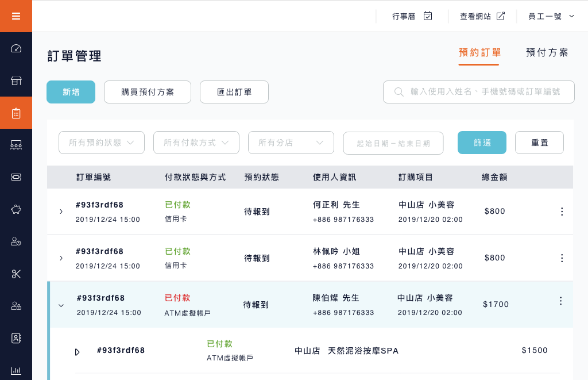588x380 pixels.
Task: Open the hamburger menu
Action: [16, 16]
